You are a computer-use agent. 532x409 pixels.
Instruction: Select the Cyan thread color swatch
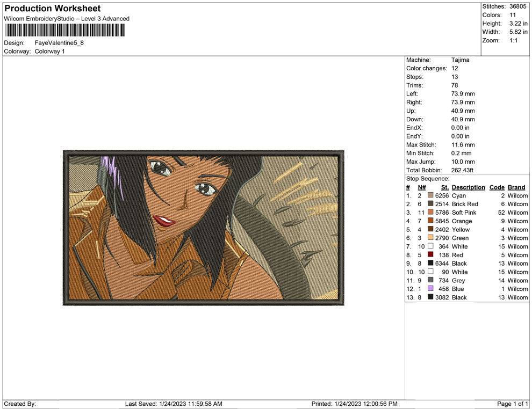[430, 195]
